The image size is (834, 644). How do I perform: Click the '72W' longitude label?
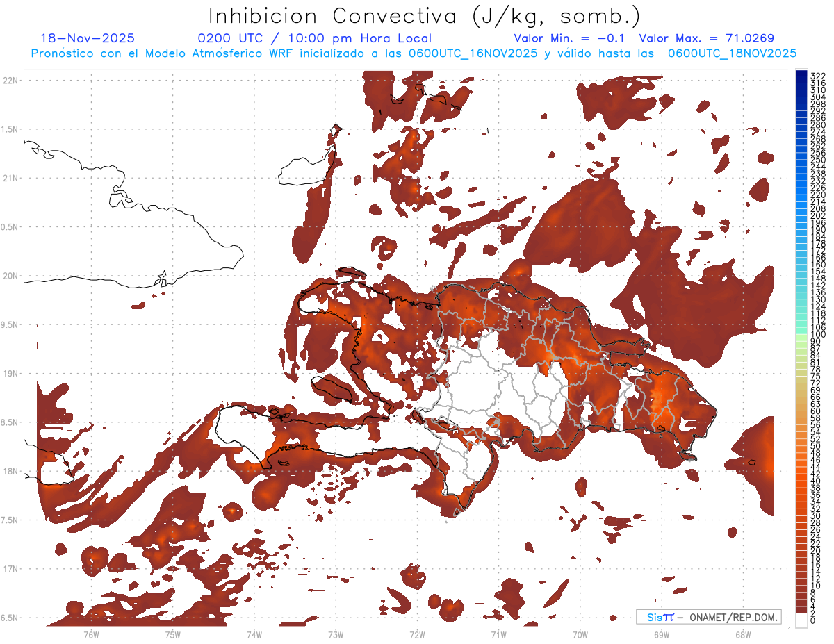coord(417,635)
